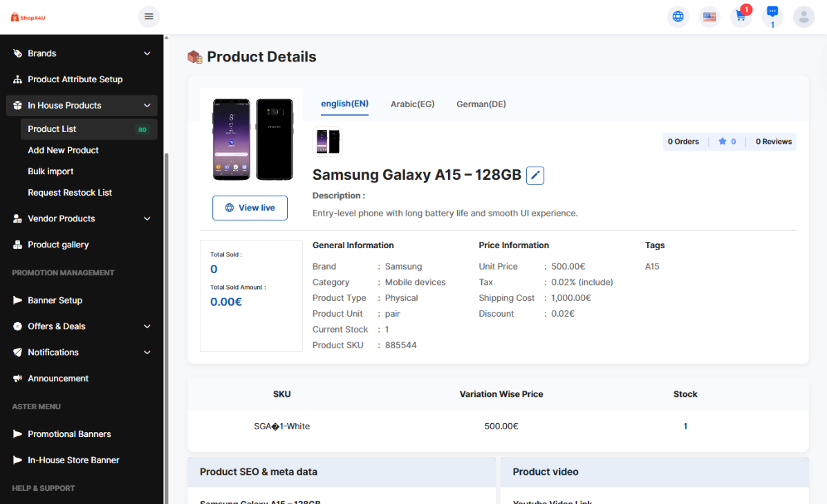Collapse the In House Products menu
This screenshot has width=827, height=504.
[x=147, y=106]
